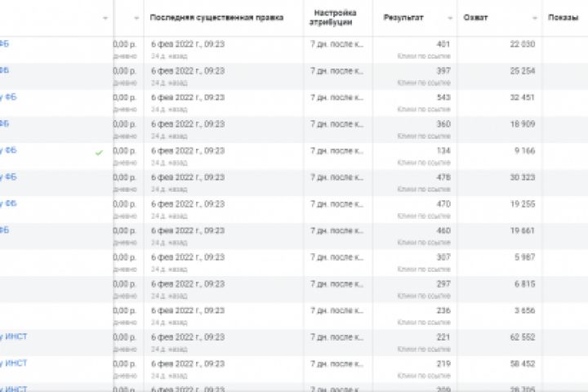Click attribution cell in the 134-results row

click(x=336, y=150)
